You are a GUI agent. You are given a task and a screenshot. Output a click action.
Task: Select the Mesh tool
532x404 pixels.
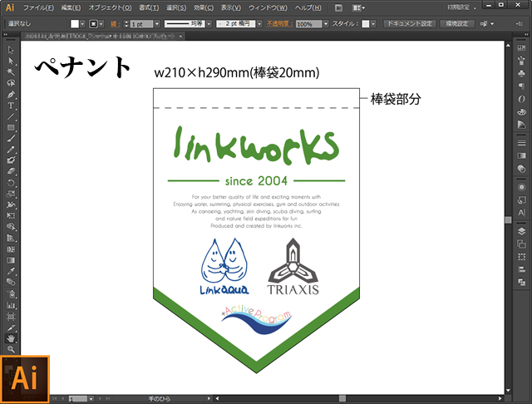pos(11,249)
